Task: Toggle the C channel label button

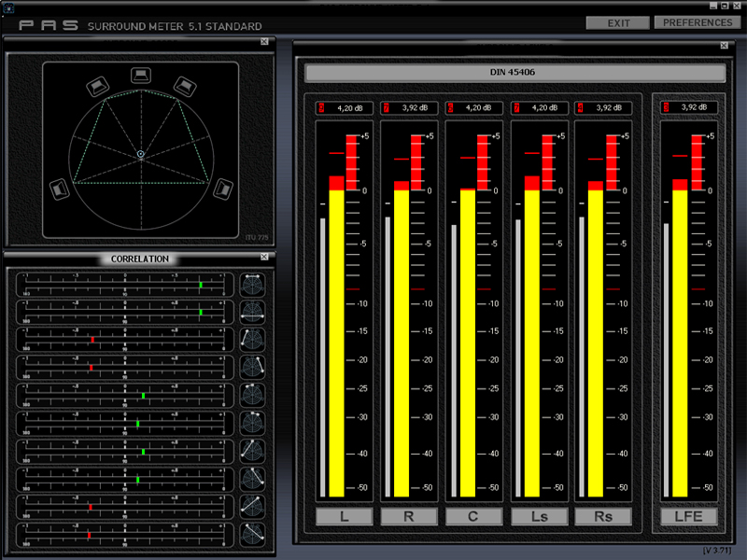Action: [x=473, y=516]
